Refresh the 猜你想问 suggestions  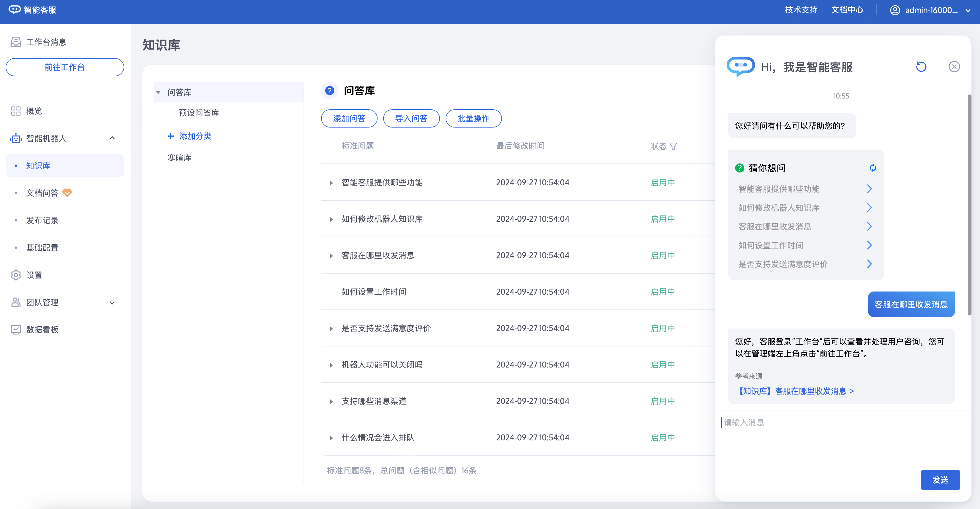pos(873,168)
